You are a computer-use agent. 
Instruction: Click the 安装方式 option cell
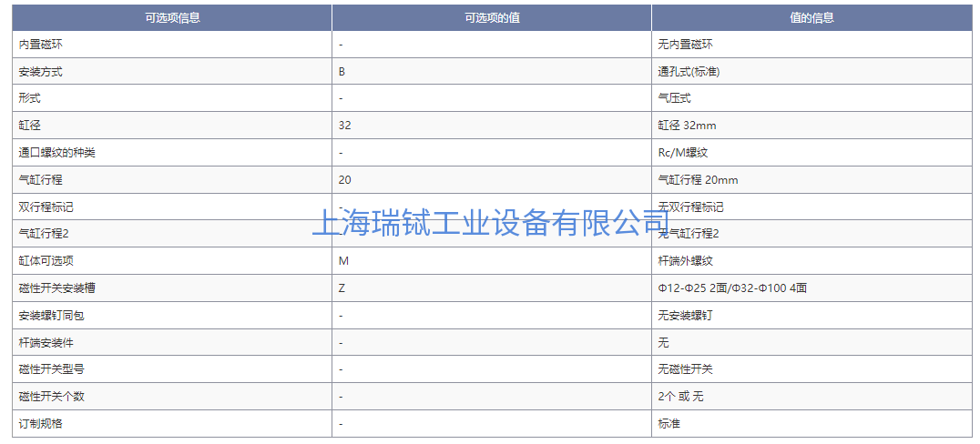pos(40,71)
